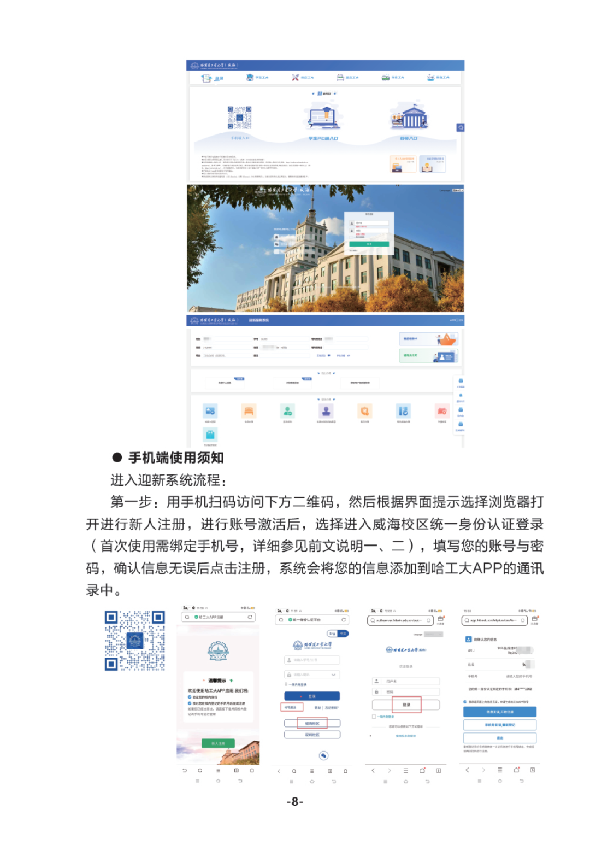Viewport: 590px width, 868px height.
Task: Click the pink folder icon in the portal services
Action: tap(442, 411)
